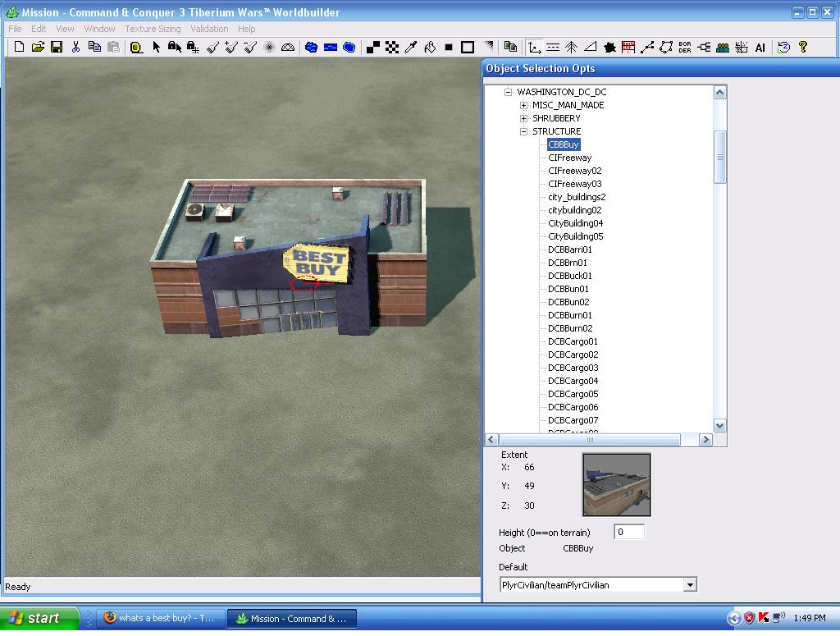Select the polygon trigger area tool

[x=666, y=47]
